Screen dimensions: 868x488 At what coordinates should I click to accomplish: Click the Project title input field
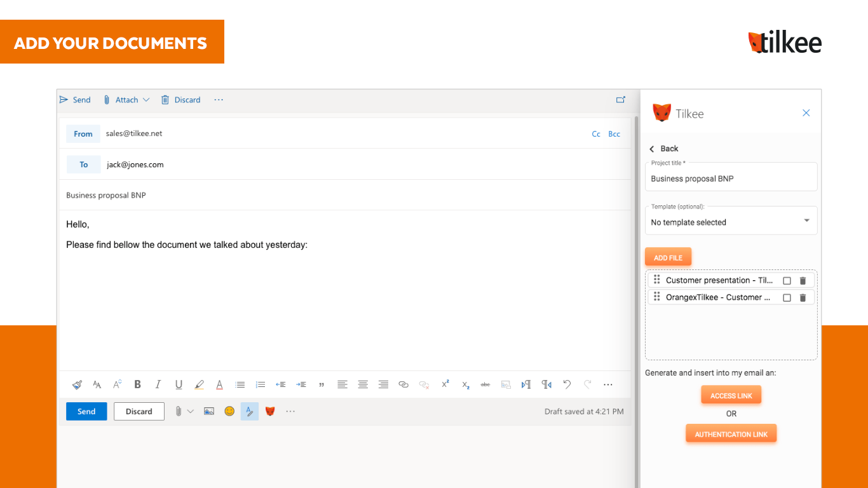point(731,177)
